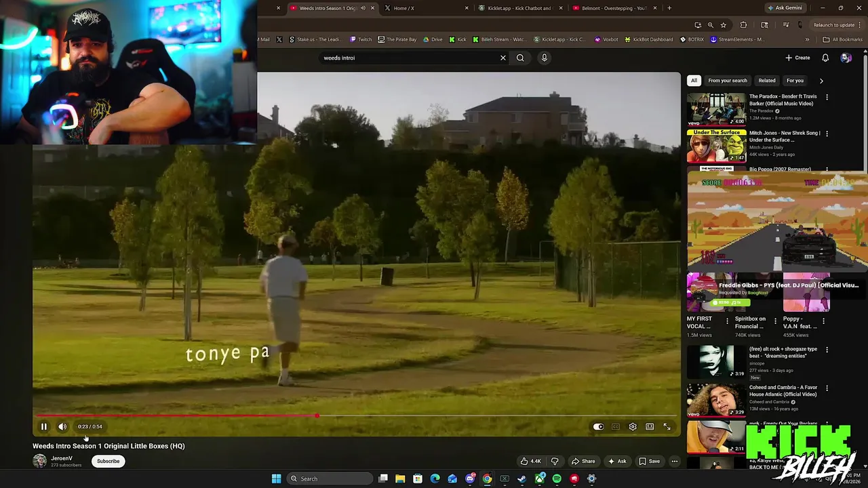Open Ask Gemini in Chrome
868x488 pixels.
785,8
